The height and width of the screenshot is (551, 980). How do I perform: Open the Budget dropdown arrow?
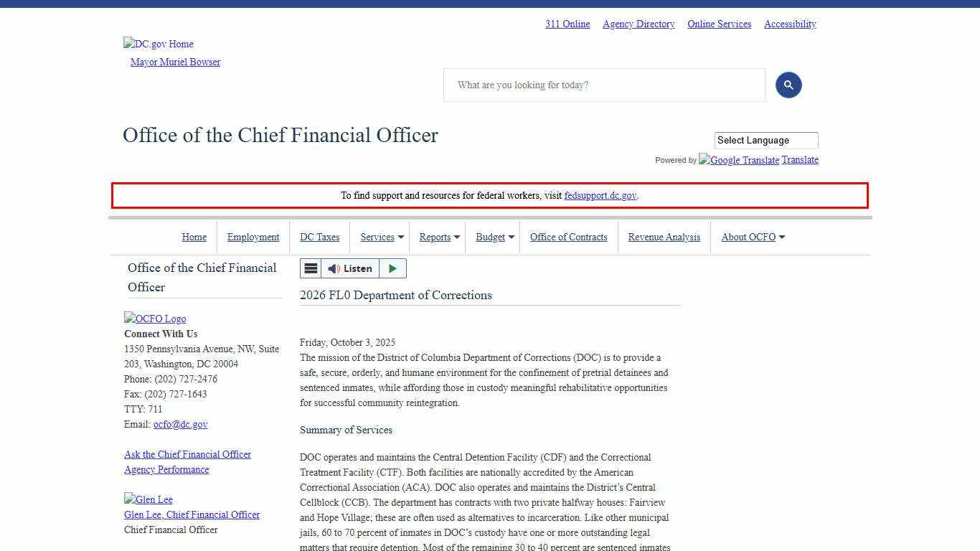coord(512,237)
